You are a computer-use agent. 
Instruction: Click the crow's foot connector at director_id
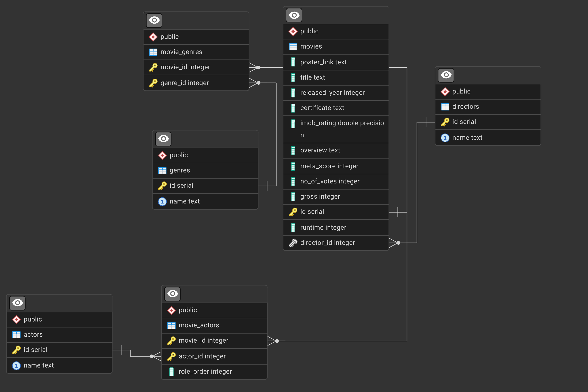point(394,243)
